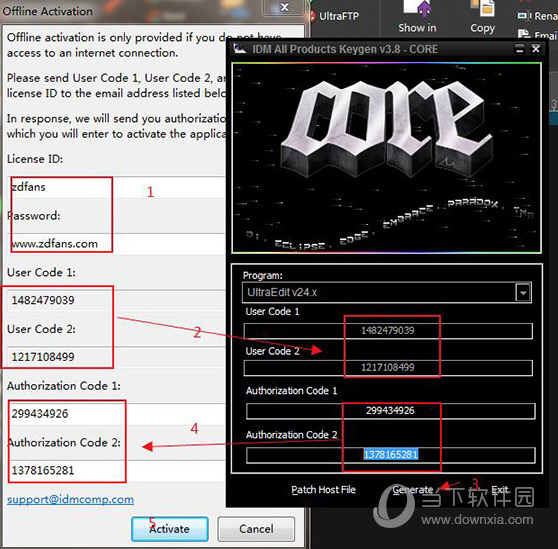Open the Program dropdown arrow in keygen
558x549 pixels.
point(523,292)
